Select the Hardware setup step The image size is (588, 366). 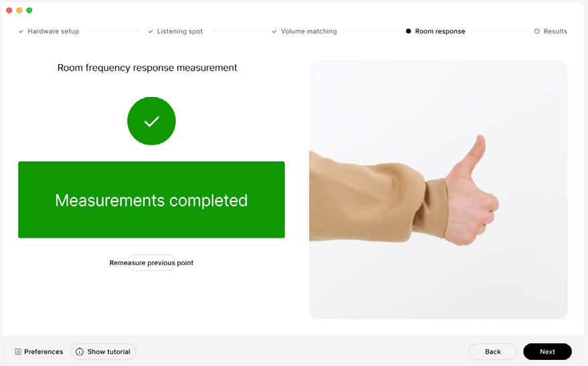point(49,31)
